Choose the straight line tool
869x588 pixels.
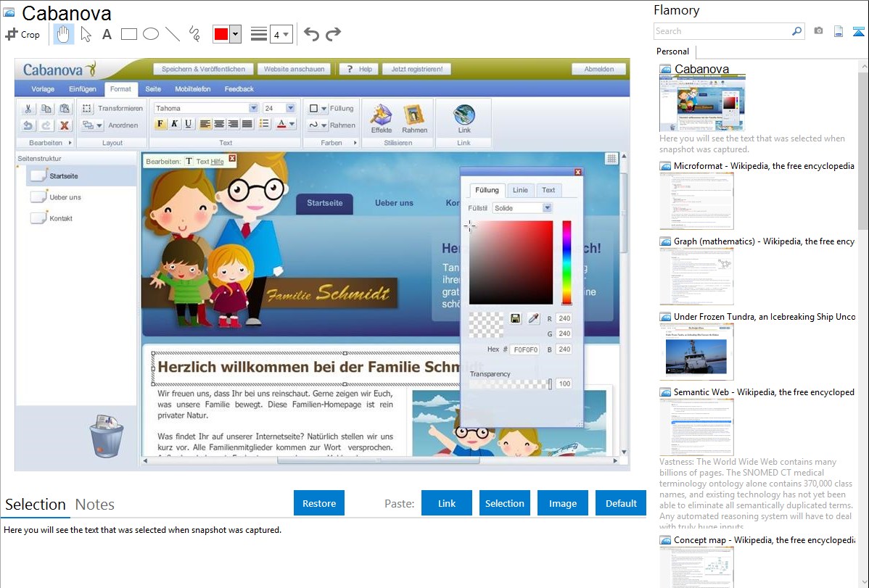(172, 34)
